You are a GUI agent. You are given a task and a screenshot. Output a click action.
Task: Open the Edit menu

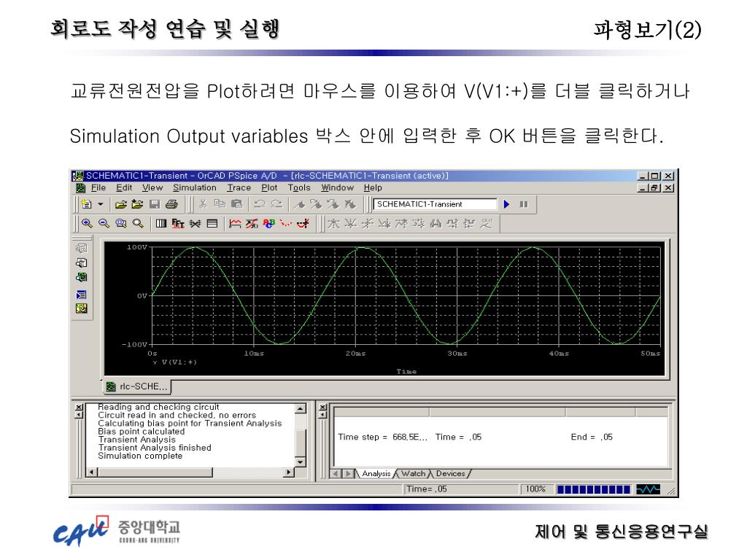(124, 187)
